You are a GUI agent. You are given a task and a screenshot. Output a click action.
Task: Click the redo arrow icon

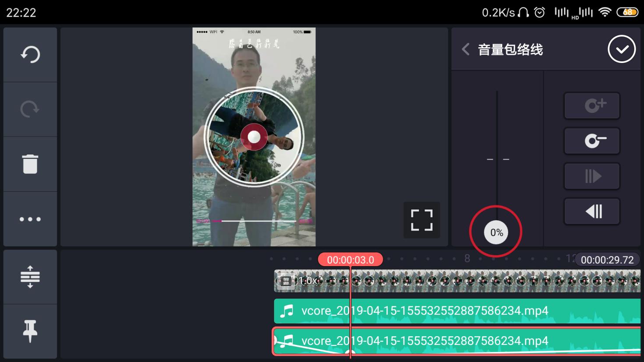click(30, 109)
